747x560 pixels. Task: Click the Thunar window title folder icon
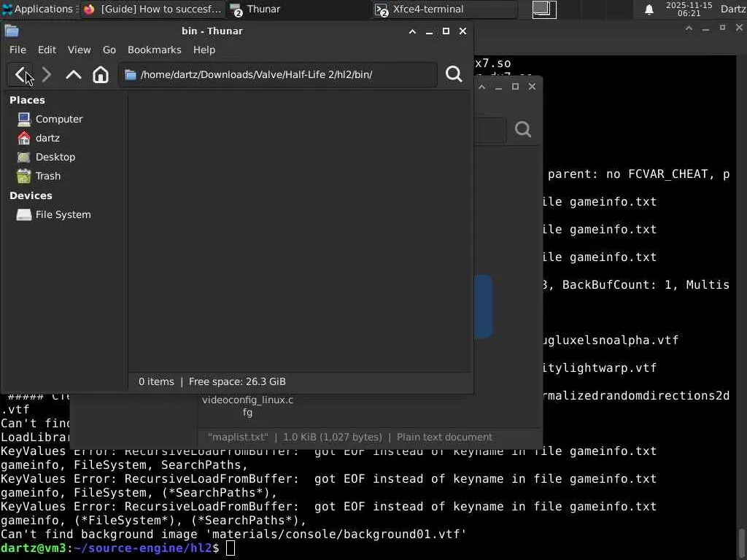click(12, 31)
